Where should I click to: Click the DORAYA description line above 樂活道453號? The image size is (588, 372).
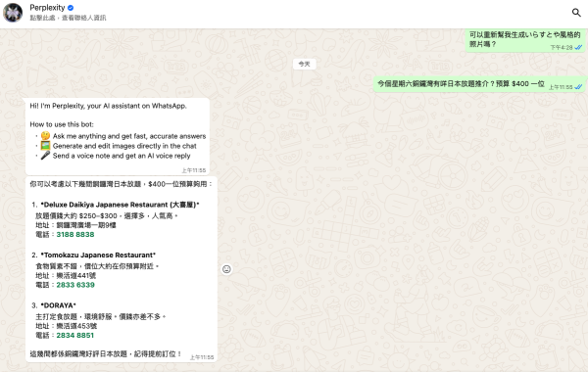[101, 317]
